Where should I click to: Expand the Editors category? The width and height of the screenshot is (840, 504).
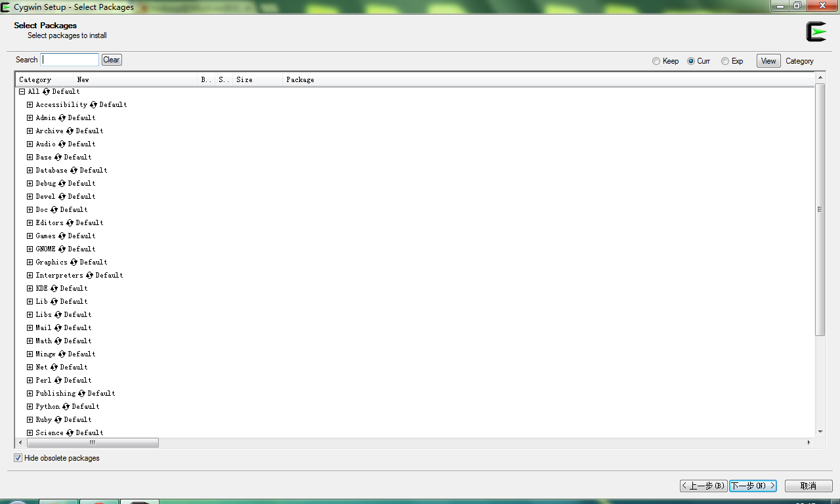pos(30,222)
